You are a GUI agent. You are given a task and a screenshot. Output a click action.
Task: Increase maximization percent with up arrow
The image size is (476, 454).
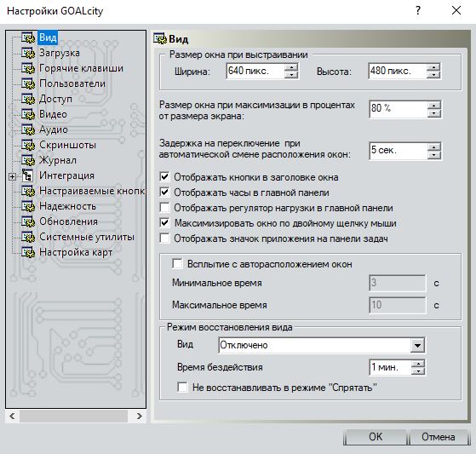pyautogui.click(x=434, y=106)
